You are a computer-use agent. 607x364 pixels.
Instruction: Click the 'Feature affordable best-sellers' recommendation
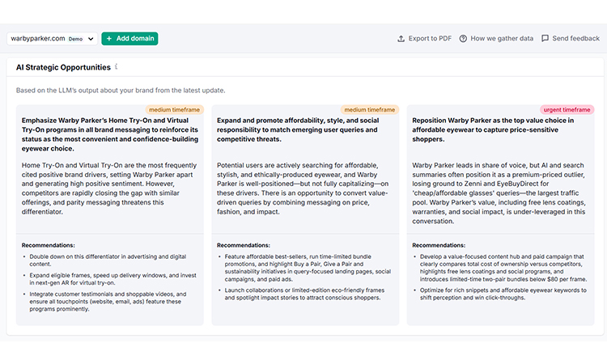308,268
